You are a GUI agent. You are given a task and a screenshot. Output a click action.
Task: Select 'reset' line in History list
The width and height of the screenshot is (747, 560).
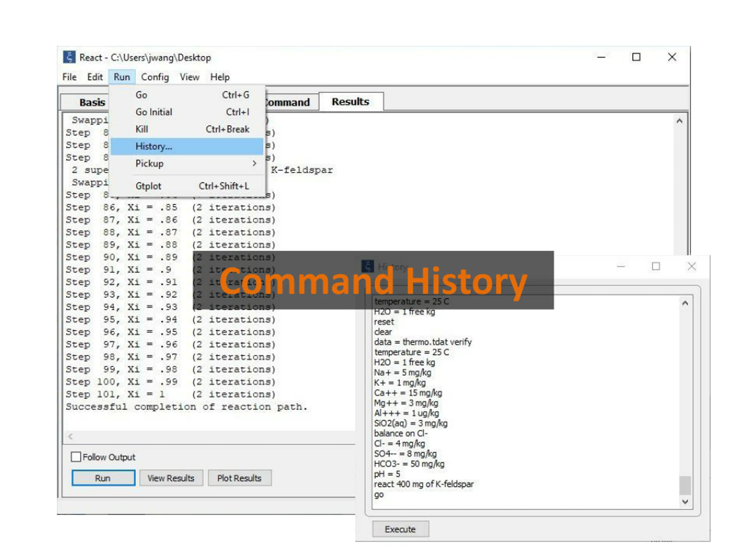[x=384, y=322]
